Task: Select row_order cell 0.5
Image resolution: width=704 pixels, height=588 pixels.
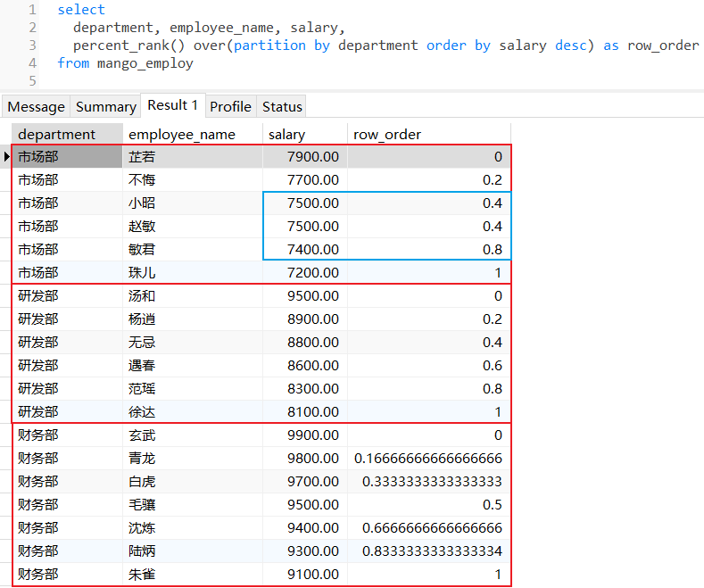Action: point(429,504)
